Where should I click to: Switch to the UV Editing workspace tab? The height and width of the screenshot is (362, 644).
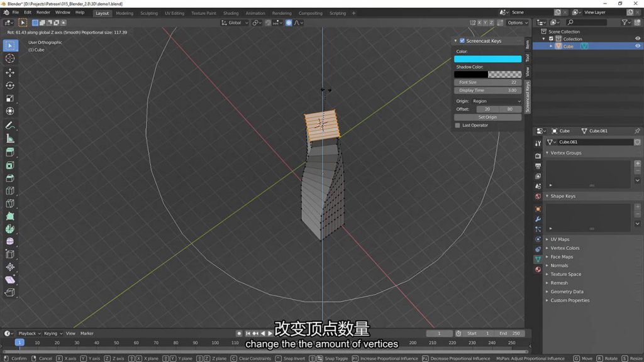pyautogui.click(x=175, y=13)
